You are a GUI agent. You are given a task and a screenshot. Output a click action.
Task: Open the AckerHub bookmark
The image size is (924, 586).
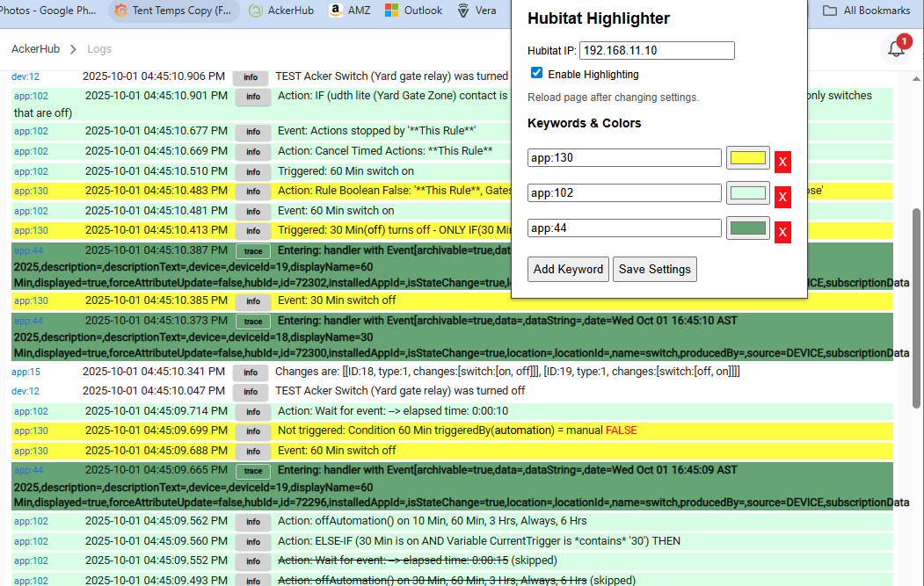(x=281, y=11)
